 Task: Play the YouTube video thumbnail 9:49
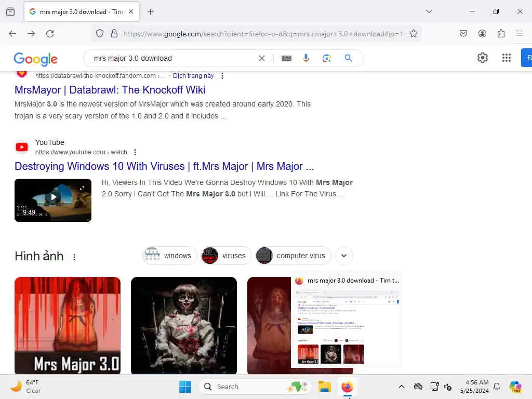(x=53, y=200)
